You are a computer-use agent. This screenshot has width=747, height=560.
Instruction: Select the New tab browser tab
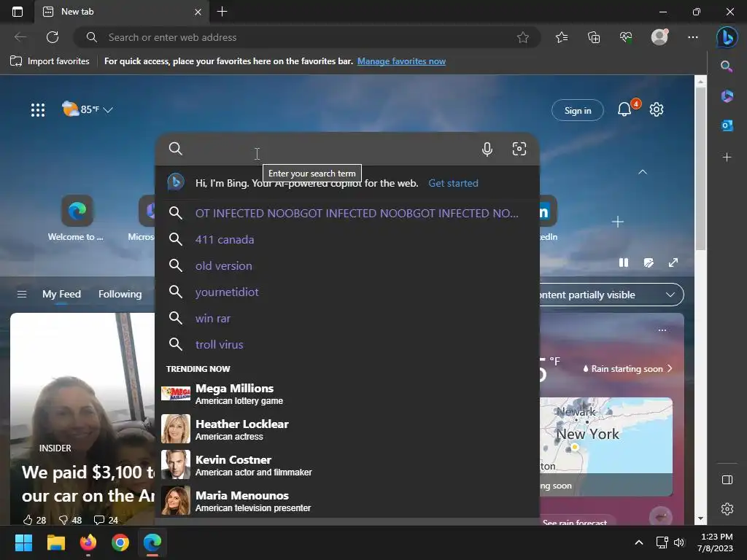(x=122, y=12)
